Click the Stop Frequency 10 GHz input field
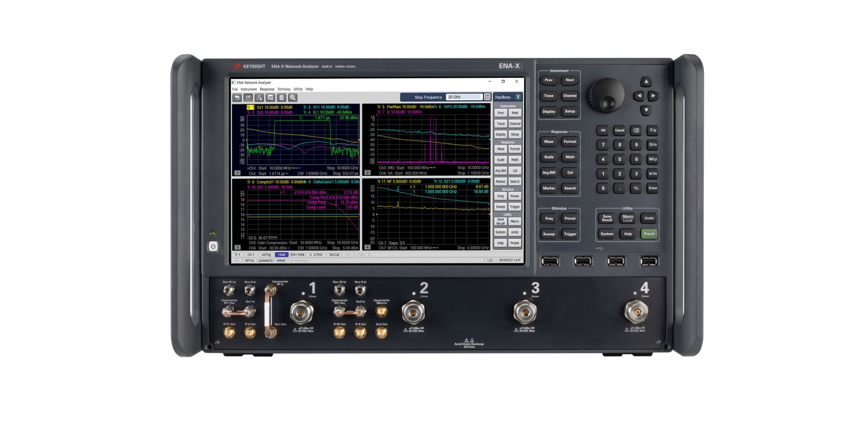Screen dimensions: 868x434 [464, 97]
